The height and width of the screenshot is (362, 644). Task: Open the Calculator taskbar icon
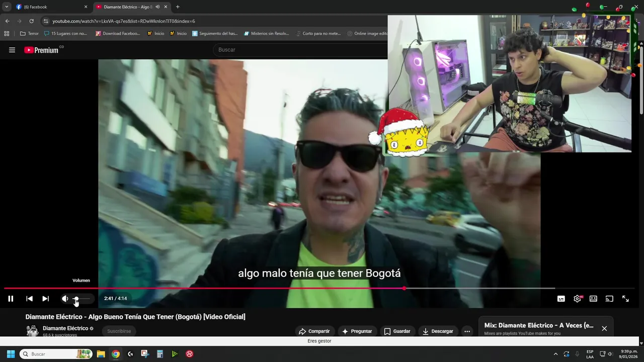coord(160,354)
